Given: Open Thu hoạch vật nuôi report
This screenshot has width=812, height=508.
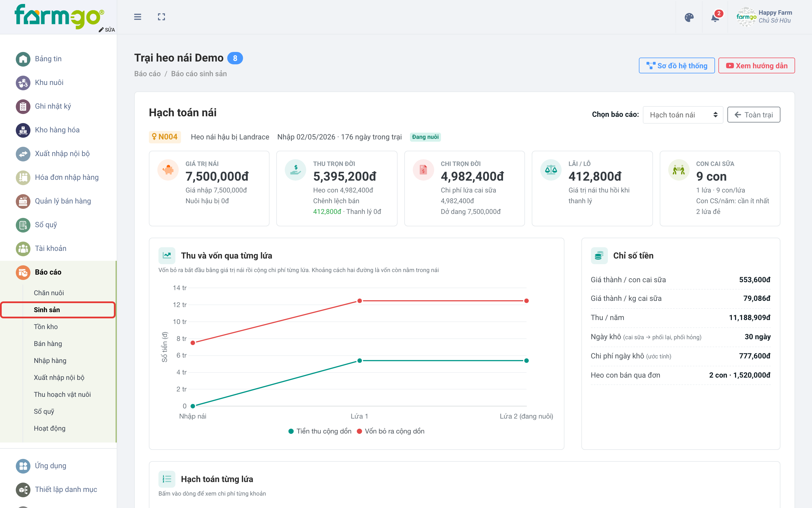Looking at the screenshot, I should click(x=62, y=395).
